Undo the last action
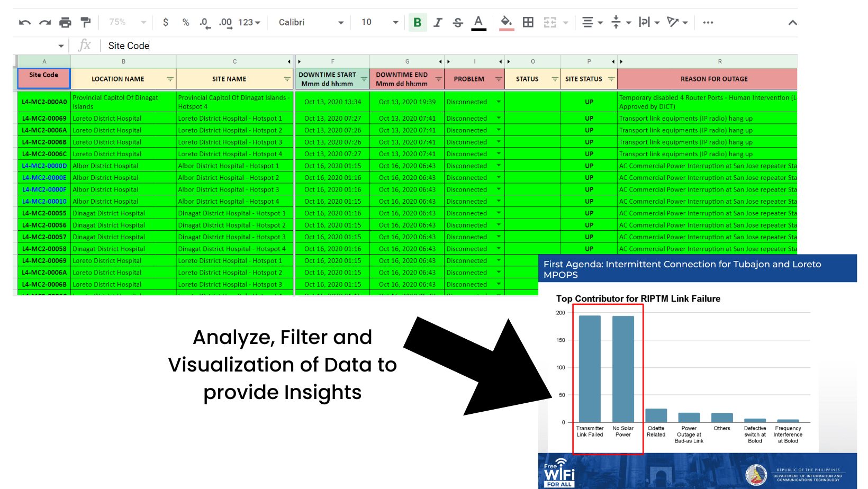868x489 pixels. 24,22
